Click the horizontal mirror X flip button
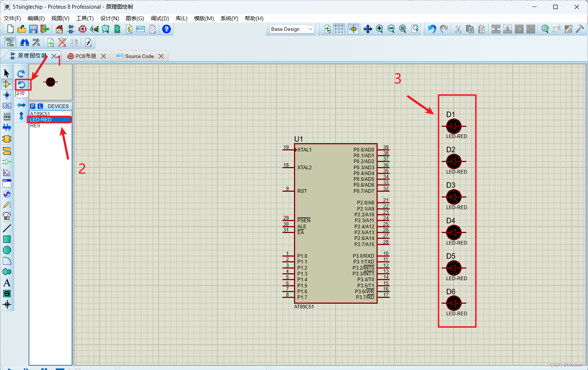This screenshot has width=588, height=370. click(21, 105)
